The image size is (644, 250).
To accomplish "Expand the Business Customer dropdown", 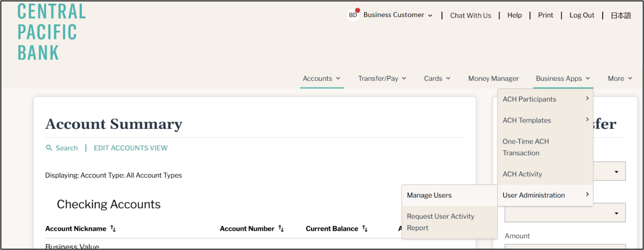I will point(398,15).
